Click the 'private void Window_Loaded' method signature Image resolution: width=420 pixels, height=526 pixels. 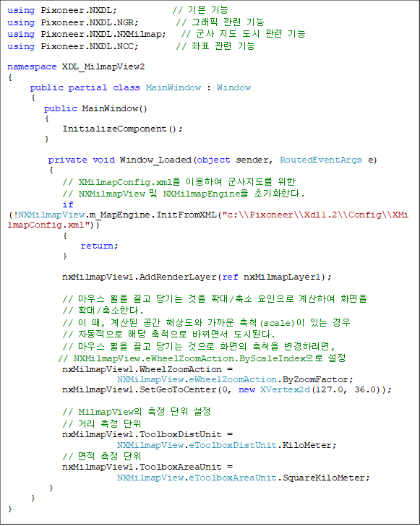(213, 160)
